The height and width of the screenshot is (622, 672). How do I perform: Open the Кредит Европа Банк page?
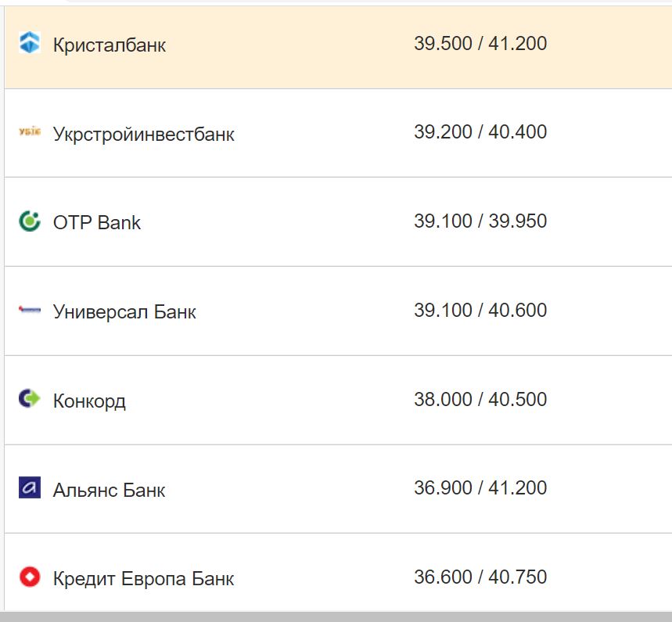coord(142,579)
